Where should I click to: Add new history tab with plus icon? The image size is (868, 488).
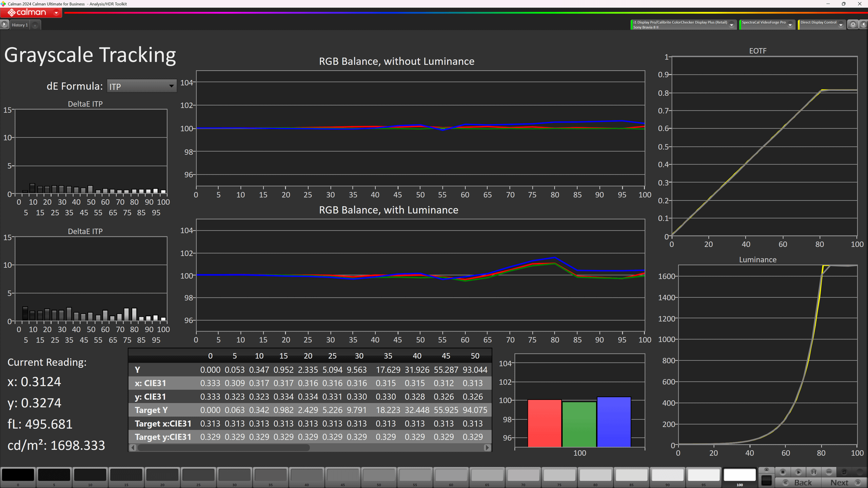35,25
